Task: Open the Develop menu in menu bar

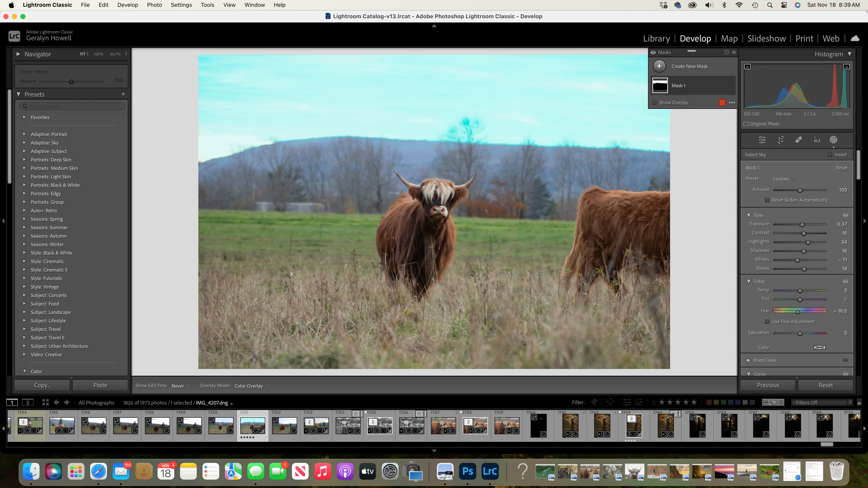Action: (127, 5)
